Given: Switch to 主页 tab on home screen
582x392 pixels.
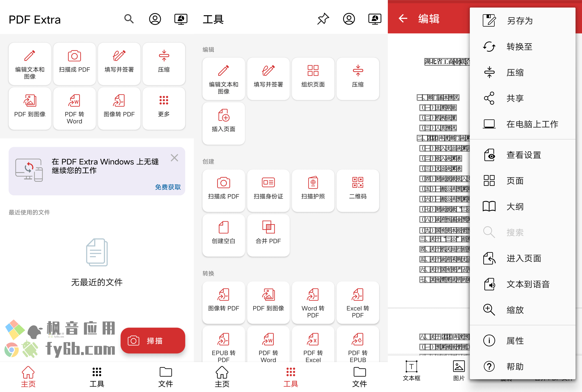Looking at the screenshot, I should coord(28,377).
